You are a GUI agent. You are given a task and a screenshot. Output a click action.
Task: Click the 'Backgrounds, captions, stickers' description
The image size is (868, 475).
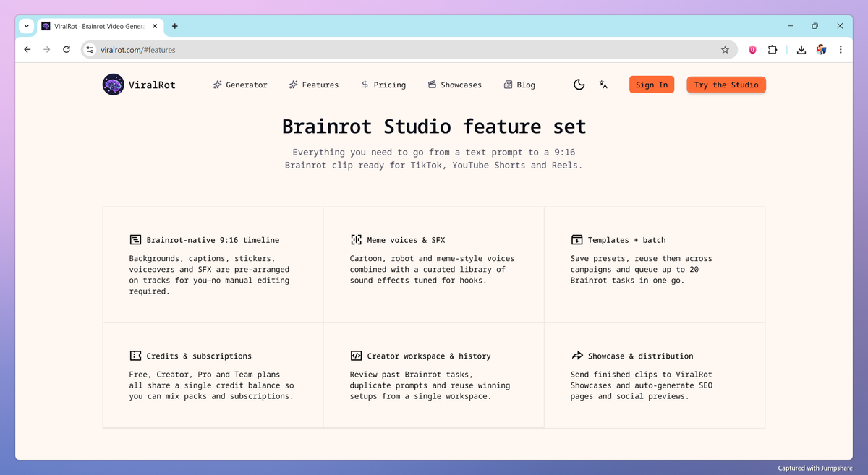(209, 275)
